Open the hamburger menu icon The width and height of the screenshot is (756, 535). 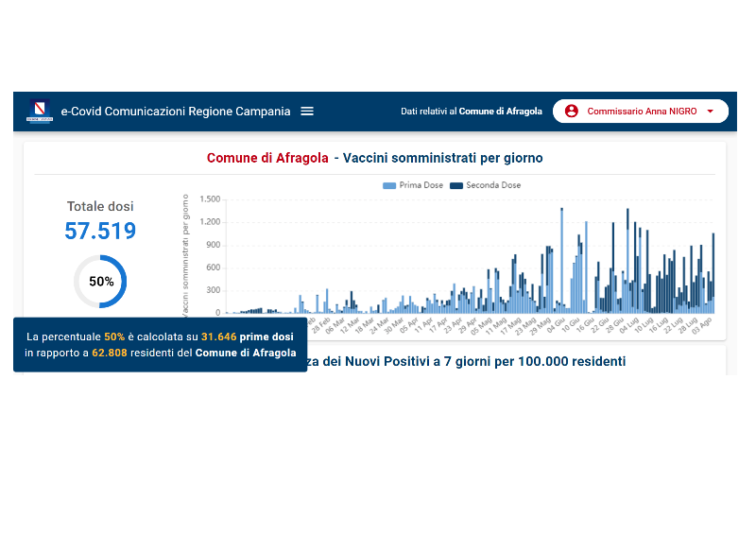point(307,112)
